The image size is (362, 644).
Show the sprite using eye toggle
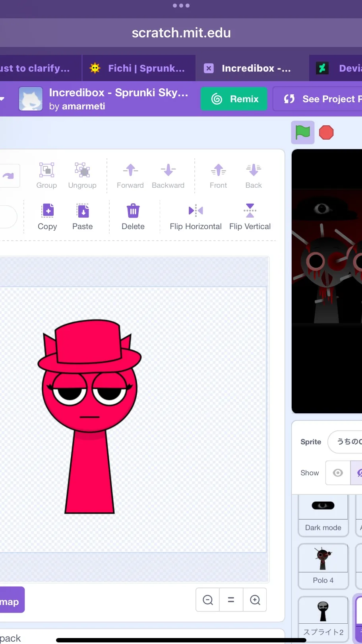click(x=338, y=473)
